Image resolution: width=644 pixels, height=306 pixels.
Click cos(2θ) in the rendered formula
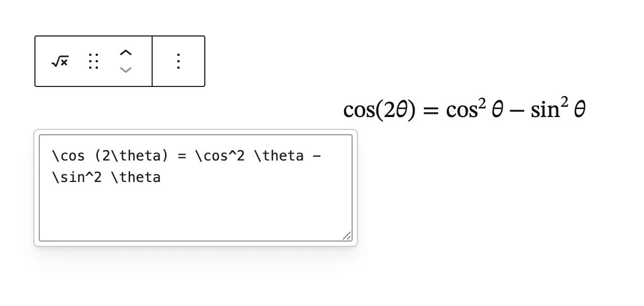(x=380, y=111)
